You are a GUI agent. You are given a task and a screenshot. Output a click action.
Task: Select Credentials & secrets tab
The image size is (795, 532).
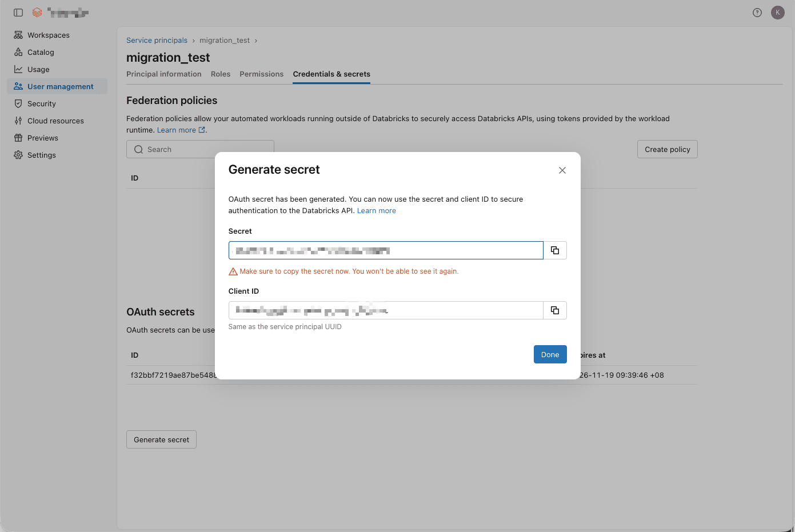tap(331, 74)
